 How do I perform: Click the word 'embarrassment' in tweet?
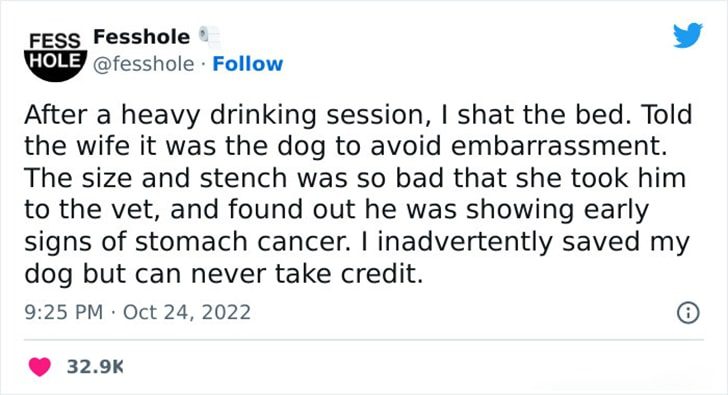pos(559,146)
